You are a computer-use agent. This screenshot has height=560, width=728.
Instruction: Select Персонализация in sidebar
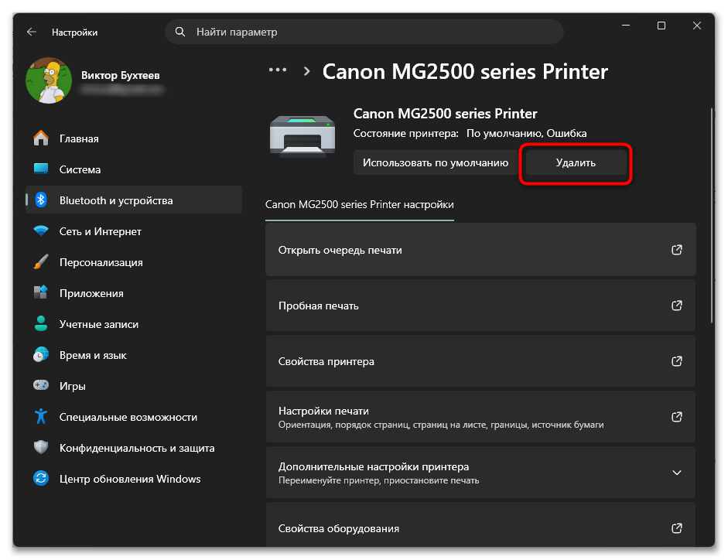point(134,262)
